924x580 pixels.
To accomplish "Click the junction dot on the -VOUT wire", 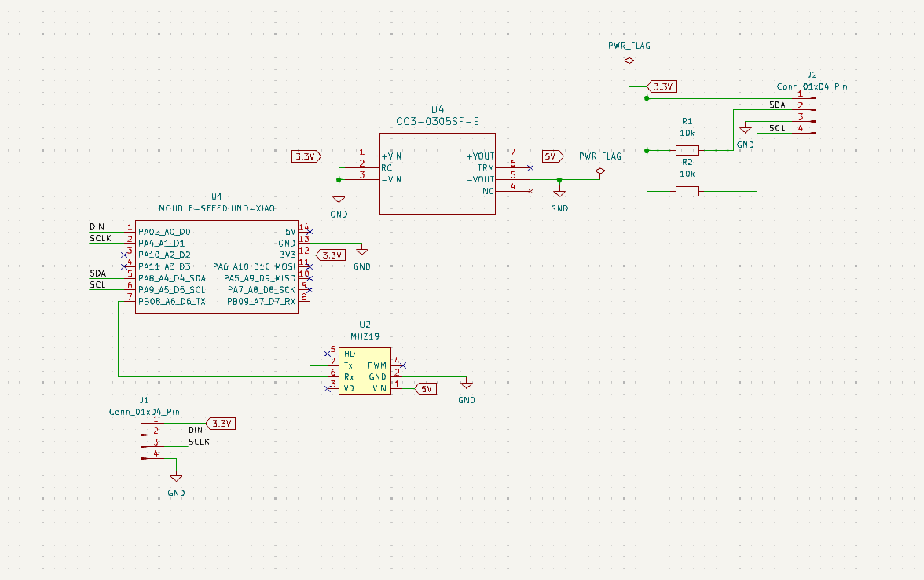I will tap(559, 180).
